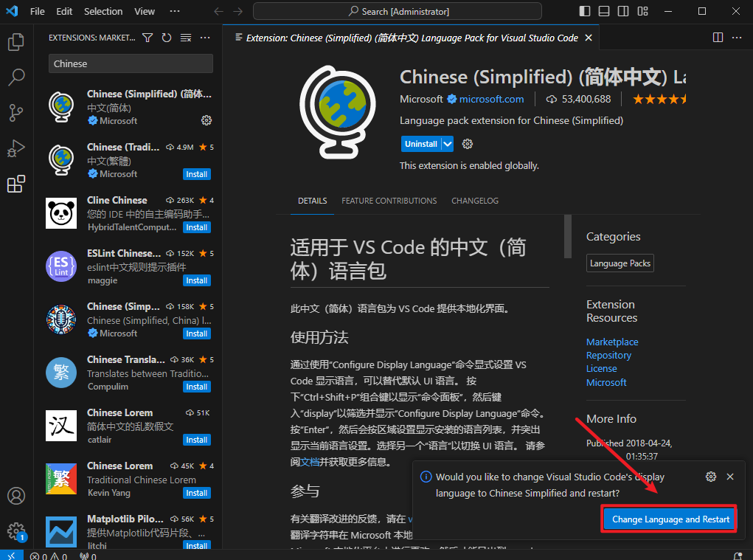Refresh the extensions list
753x560 pixels.
point(167,38)
